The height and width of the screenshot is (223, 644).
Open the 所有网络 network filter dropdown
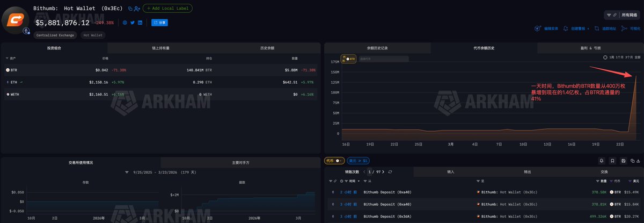pos(622,15)
